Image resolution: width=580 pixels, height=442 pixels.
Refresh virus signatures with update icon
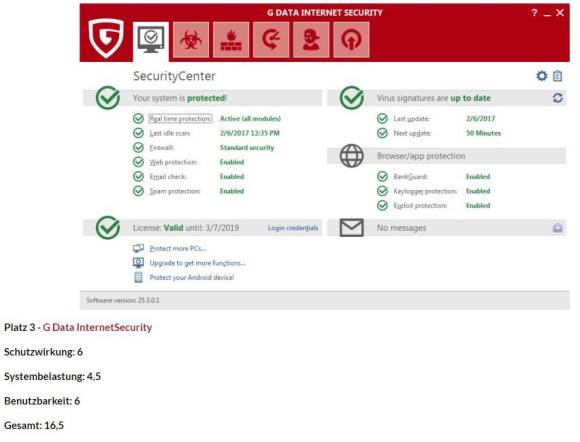point(558,98)
